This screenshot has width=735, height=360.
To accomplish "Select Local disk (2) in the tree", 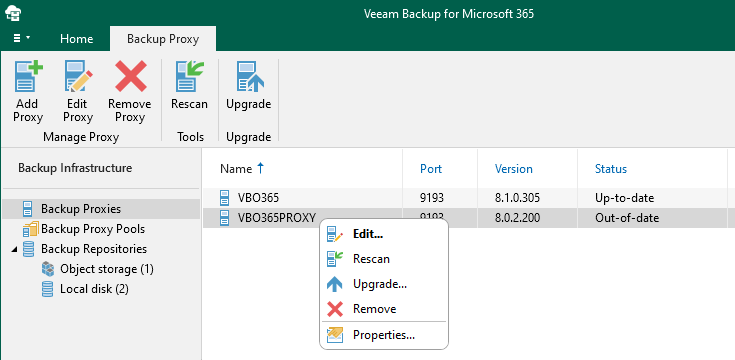I will (x=94, y=289).
